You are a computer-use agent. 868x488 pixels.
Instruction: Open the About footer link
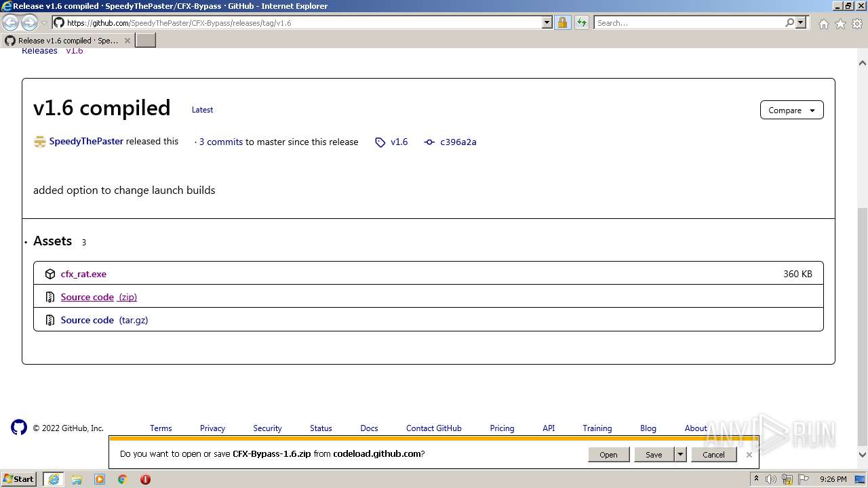(x=696, y=428)
